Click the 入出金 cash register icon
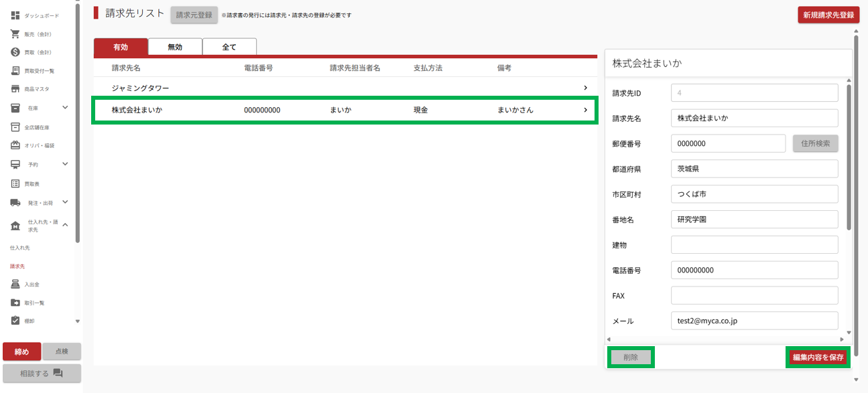Viewport: 868px width, 393px height. coord(15,285)
